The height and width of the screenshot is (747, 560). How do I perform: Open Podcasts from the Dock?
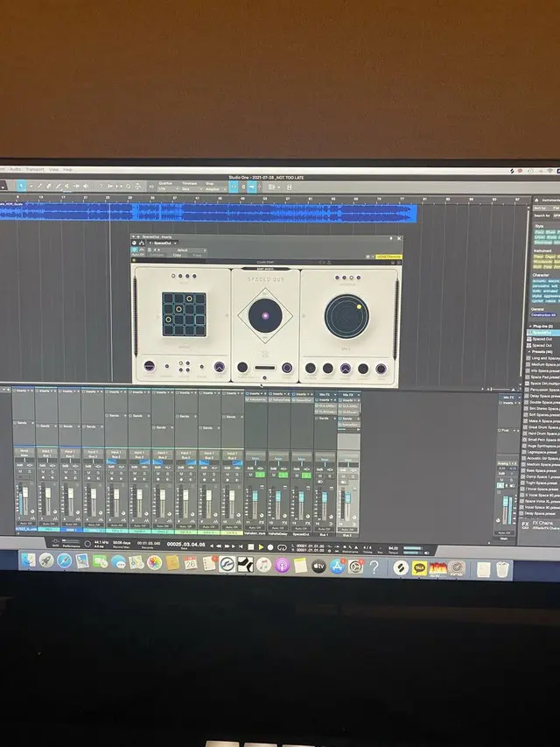click(282, 565)
